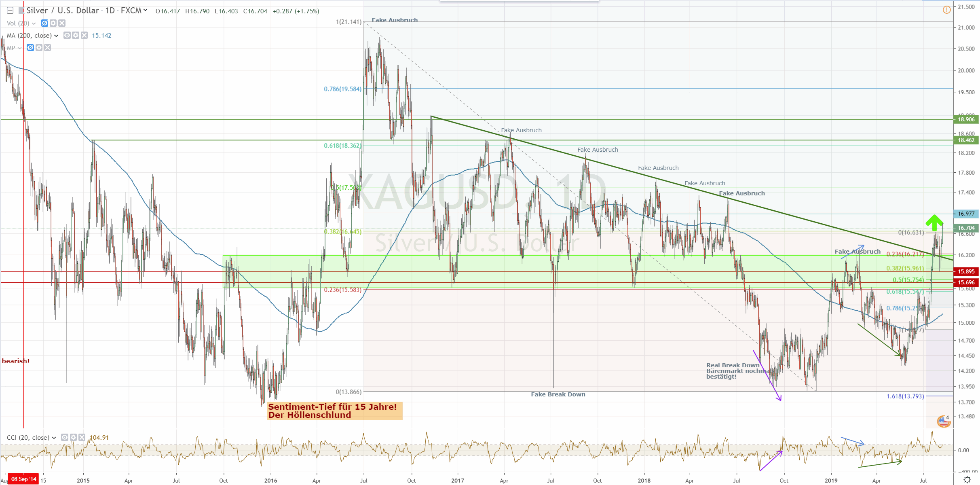Open MA (200, close) settings gear
This screenshot has width=980, height=485.
76,35
